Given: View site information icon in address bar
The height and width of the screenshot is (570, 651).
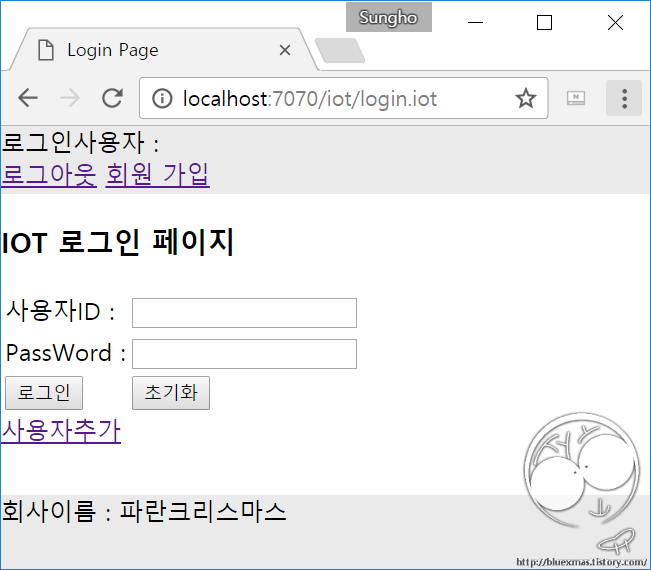Looking at the screenshot, I should [162, 99].
